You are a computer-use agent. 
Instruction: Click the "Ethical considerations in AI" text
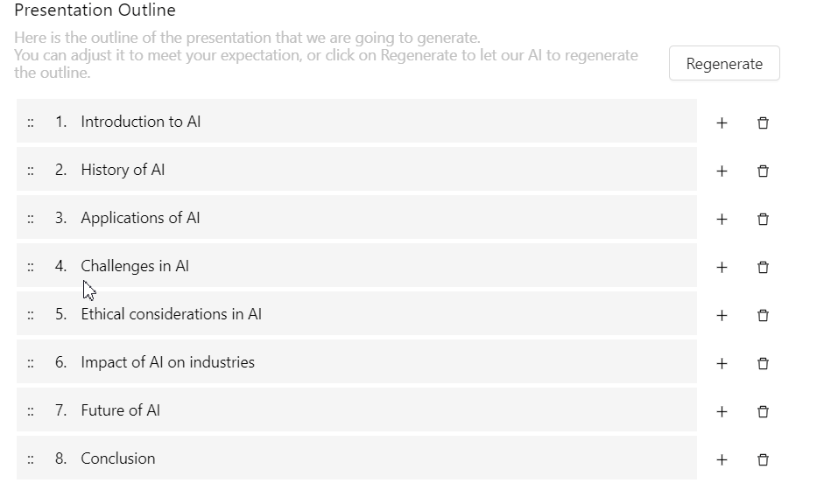[171, 314]
